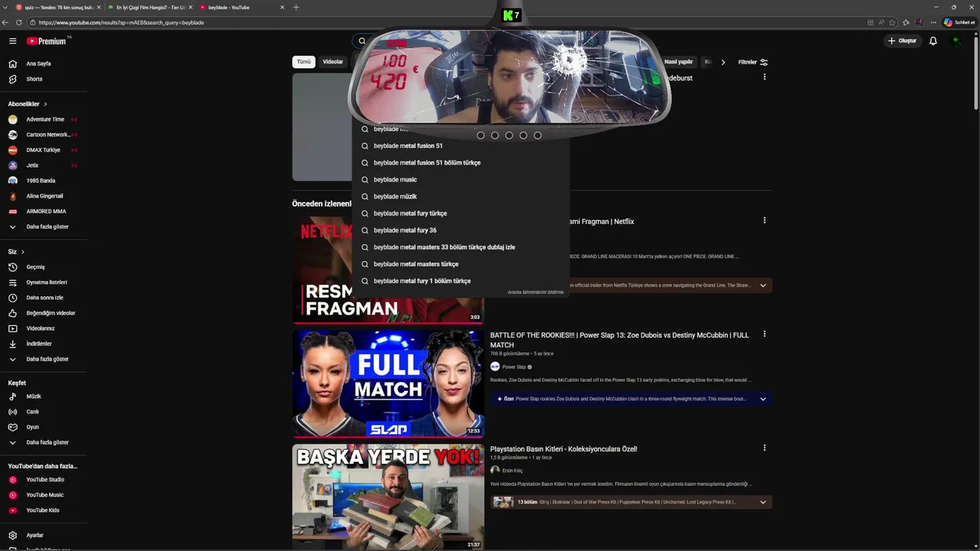This screenshot has height=551, width=980.
Task: Open Playstation Basın Kitleri video thumbnail
Action: [388, 497]
